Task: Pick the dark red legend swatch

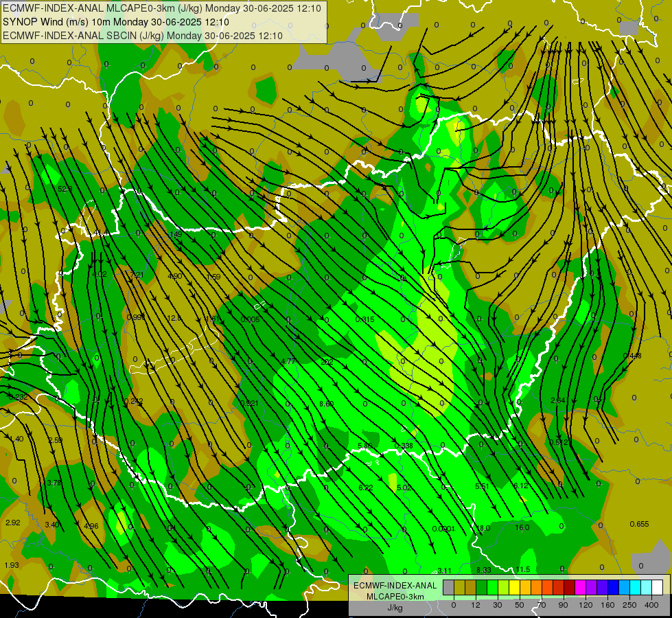Action: pos(569,587)
